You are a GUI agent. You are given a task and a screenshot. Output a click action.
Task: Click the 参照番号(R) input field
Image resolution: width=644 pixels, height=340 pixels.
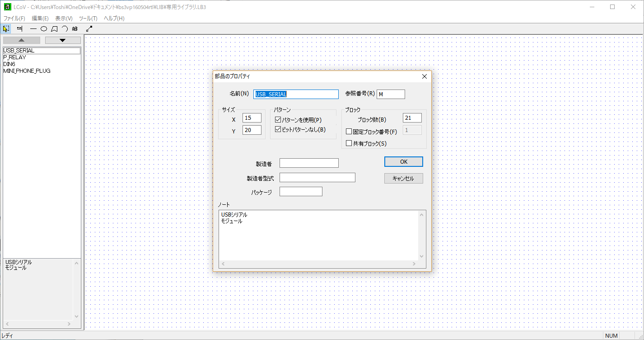click(x=390, y=94)
